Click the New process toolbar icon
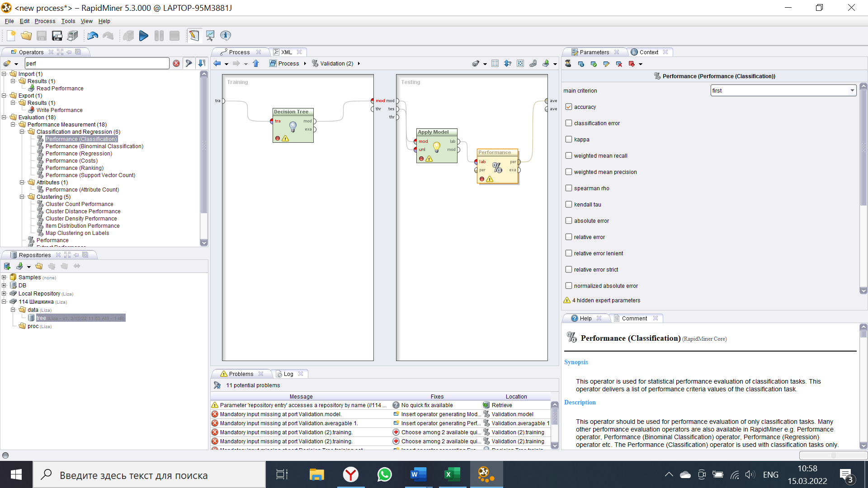The width and height of the screenshot is (868, 488). click(11, 36)
